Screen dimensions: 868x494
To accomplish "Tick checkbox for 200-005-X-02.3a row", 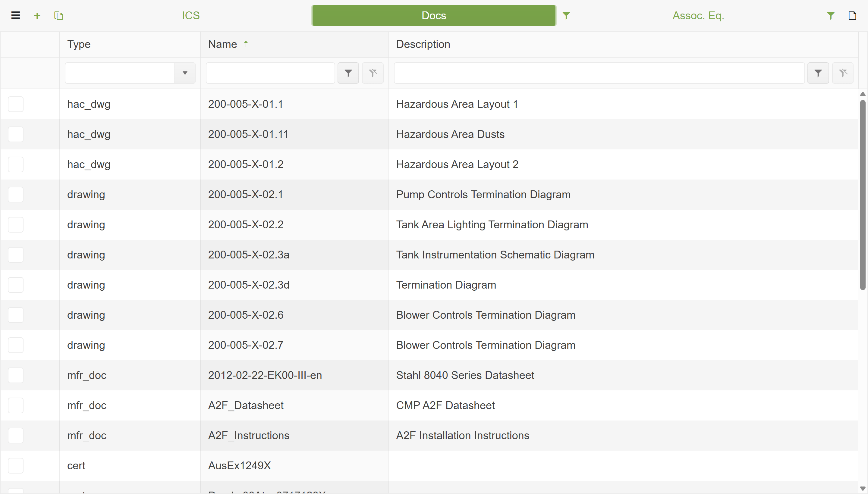I will [16, 255].
